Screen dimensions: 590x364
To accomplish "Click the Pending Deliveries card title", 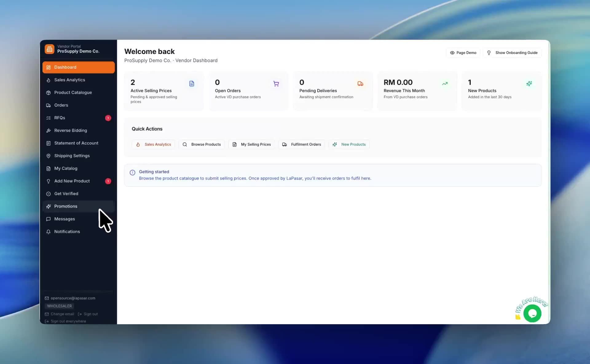I will click(318, 91).
